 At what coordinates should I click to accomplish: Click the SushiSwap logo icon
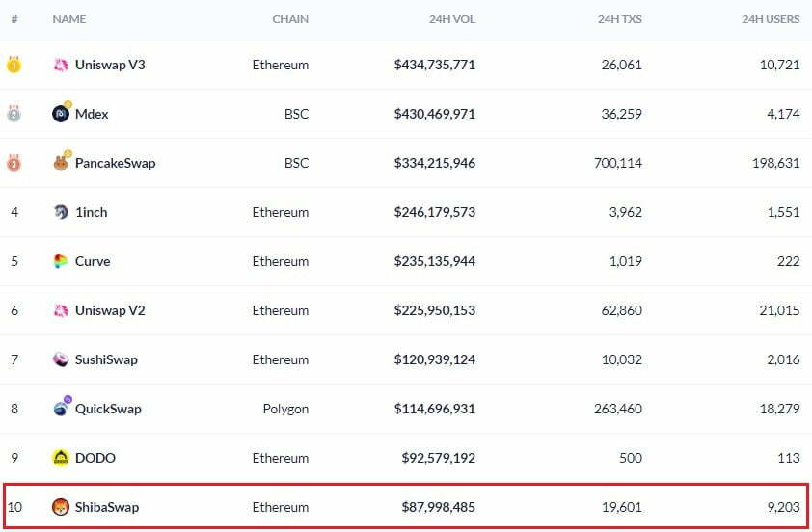point(60,359)
